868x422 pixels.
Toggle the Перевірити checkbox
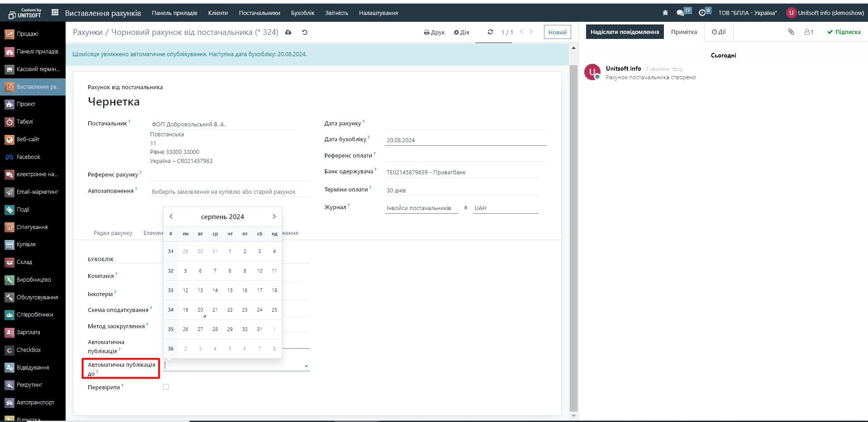166,387
